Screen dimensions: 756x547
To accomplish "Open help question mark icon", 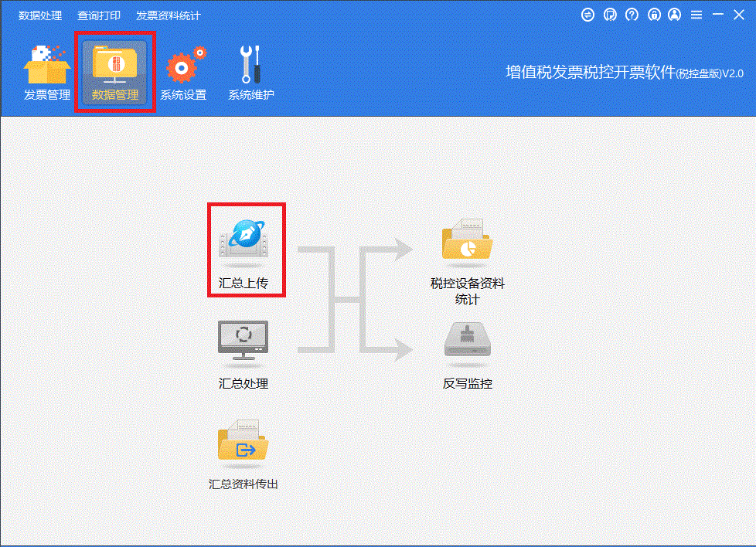I will click(x=632, y=15).
